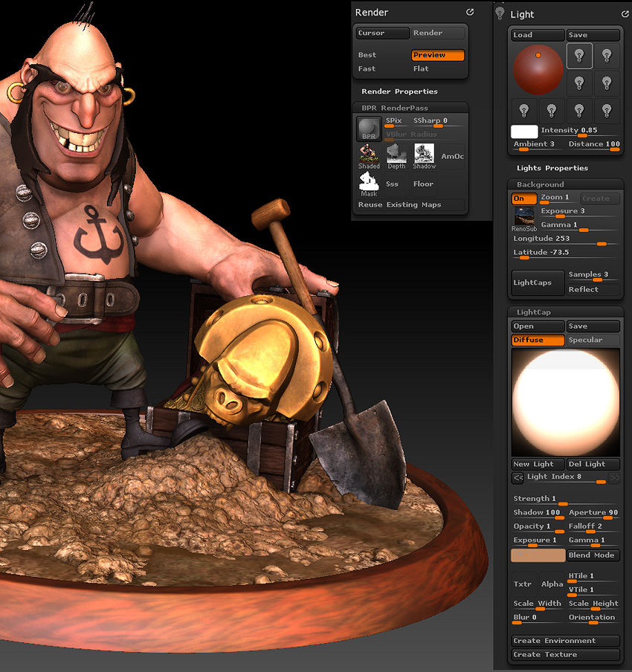Click the Light palette dock icon
This screenshot has width=632, height=672.
click(x=625, y=14)
